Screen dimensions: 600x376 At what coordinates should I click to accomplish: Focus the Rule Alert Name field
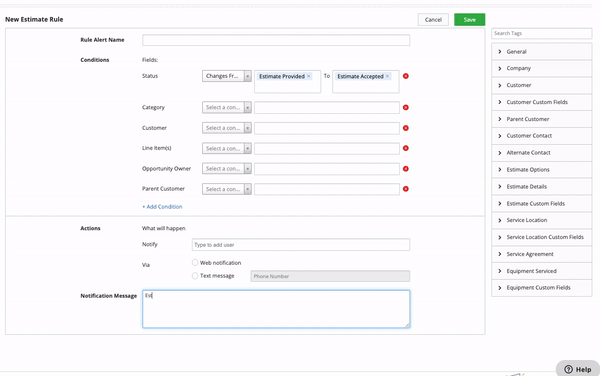pos(276,40)
